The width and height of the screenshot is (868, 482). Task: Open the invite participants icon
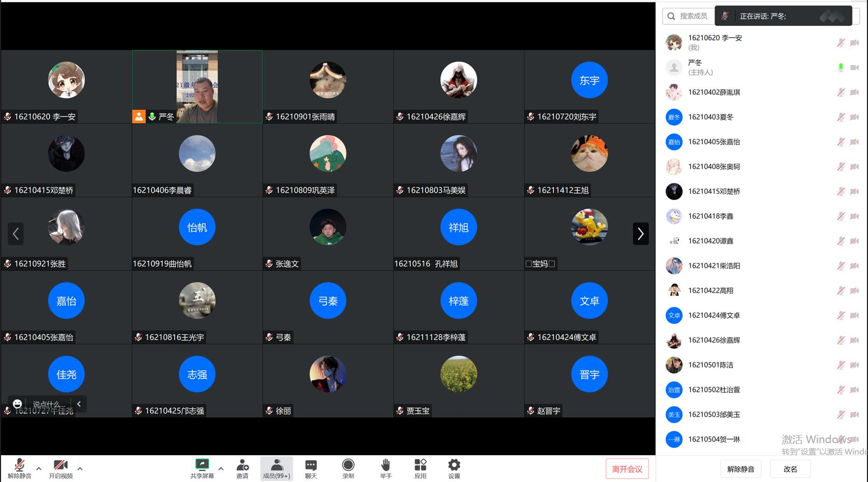242,465
